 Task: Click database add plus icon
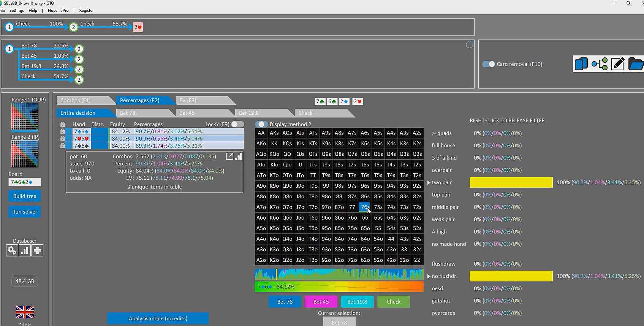[x=37, y=250]
